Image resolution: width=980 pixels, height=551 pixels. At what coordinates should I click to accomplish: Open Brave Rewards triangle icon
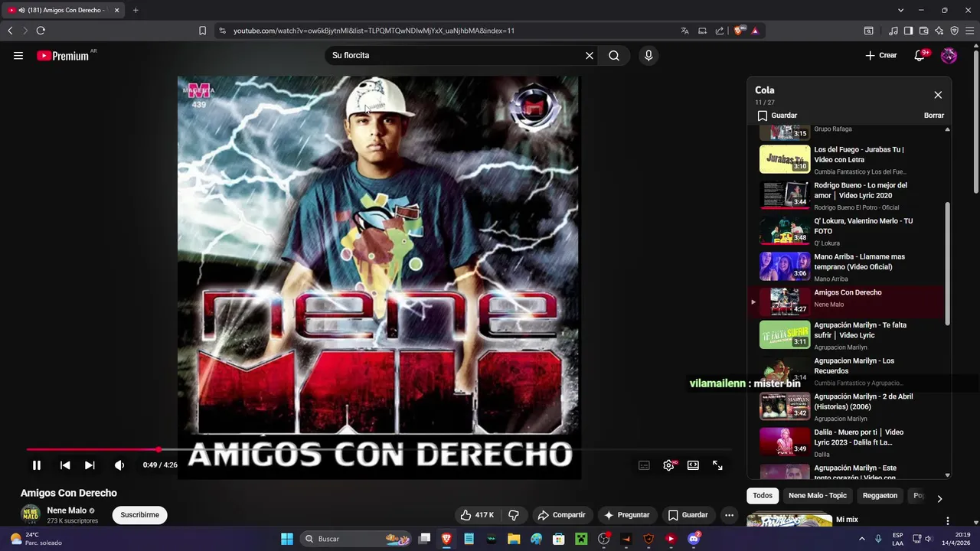755,31
